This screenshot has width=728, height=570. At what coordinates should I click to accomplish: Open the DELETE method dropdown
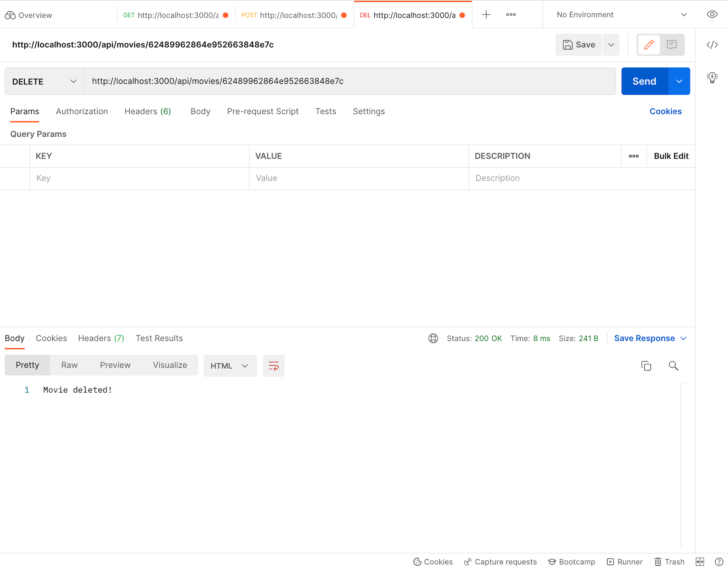[45, 82]
